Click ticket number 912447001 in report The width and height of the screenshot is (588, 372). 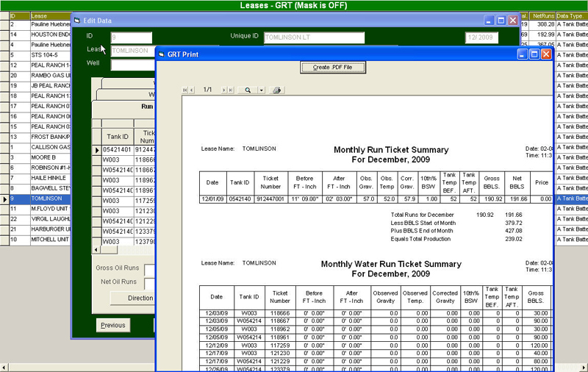click(x=270, y=199)
